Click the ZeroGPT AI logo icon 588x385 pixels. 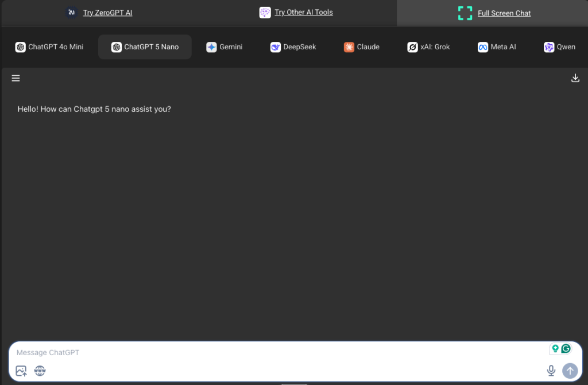pos(71,13)
